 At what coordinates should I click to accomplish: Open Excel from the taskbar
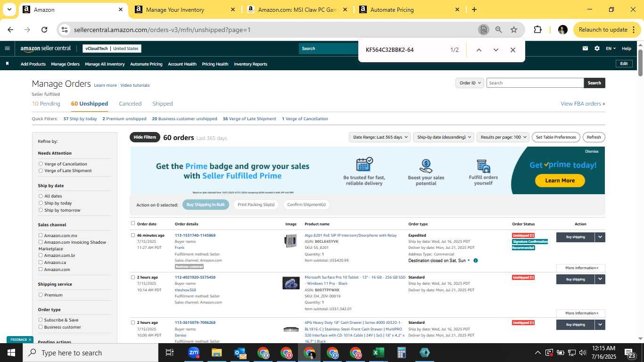coord(378,353)
